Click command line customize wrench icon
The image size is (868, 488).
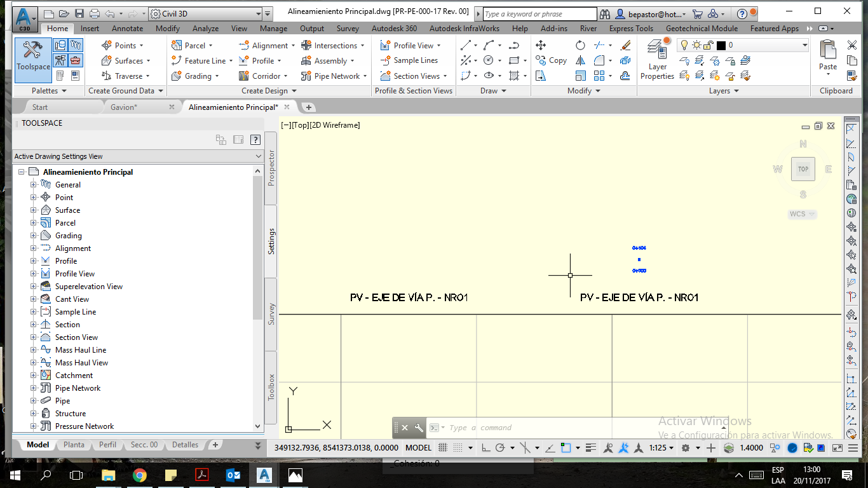419,428
